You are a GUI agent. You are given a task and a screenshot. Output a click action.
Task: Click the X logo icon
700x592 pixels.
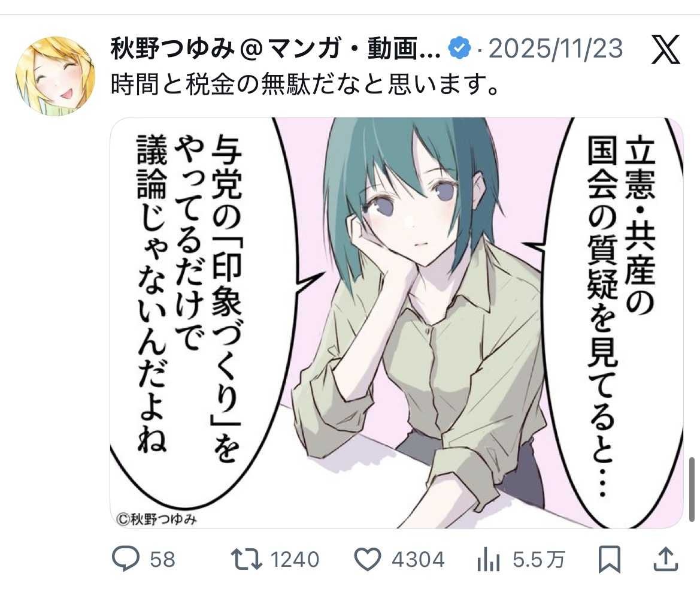pyautogui.click(x=665, y=49)
